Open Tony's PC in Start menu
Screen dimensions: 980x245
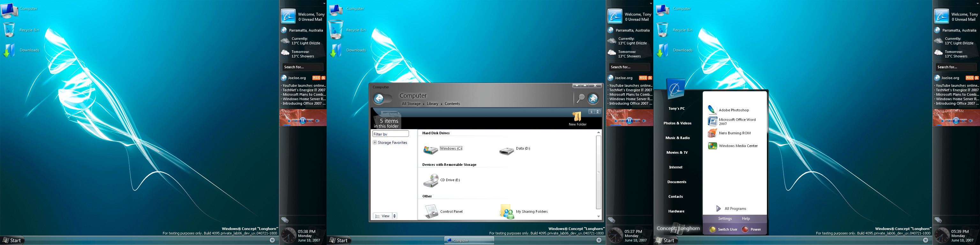click(x=676, y=109)
